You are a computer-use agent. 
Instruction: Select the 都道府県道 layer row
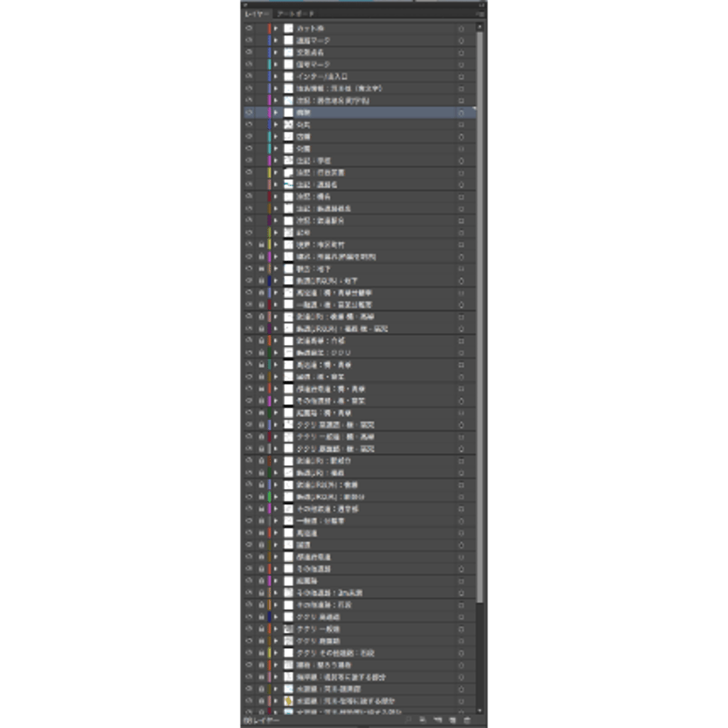[359, 557]
